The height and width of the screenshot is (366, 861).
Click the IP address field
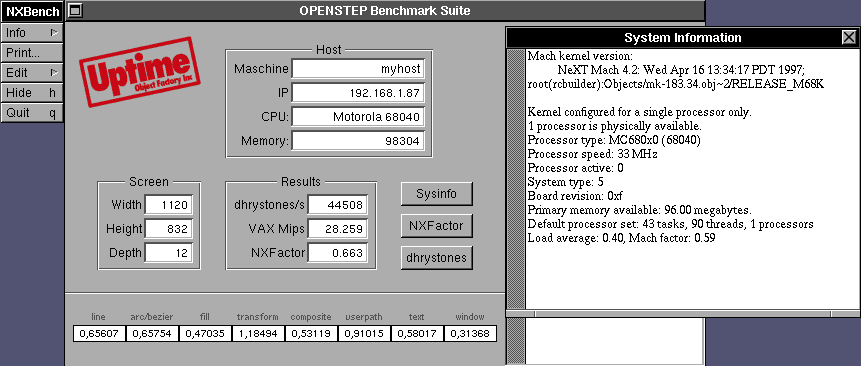358,93
